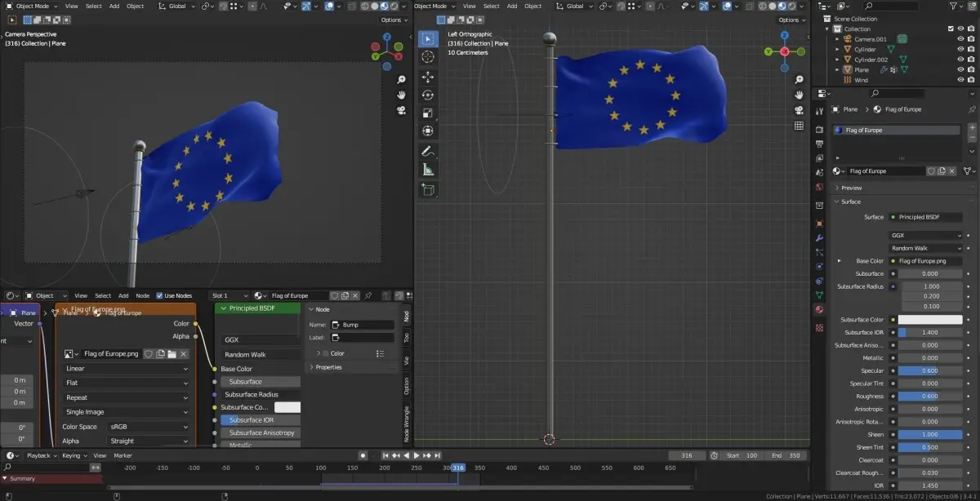Open image file folder icon in image node

pos(172,353)
